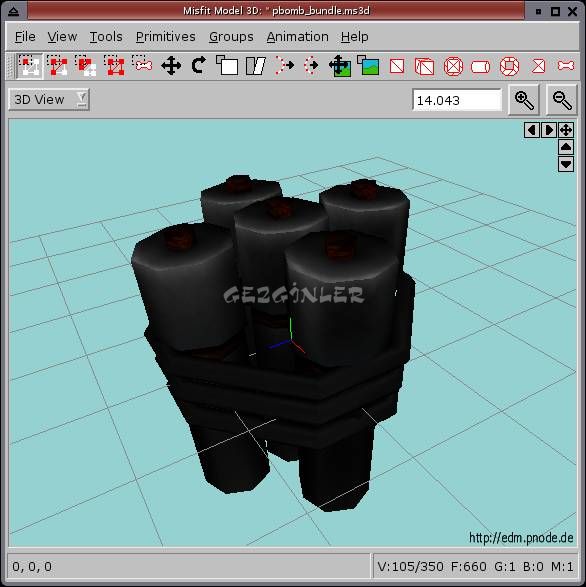Pan viewport left with the left arrow

coord(532,130)
